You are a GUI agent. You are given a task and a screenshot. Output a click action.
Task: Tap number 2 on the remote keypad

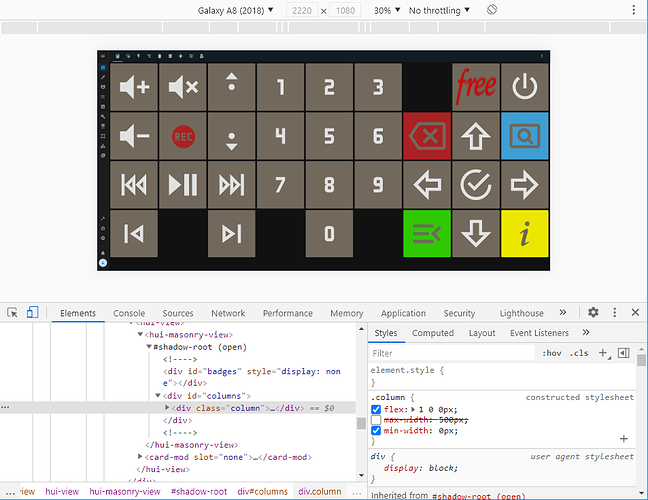pos(329,87)
